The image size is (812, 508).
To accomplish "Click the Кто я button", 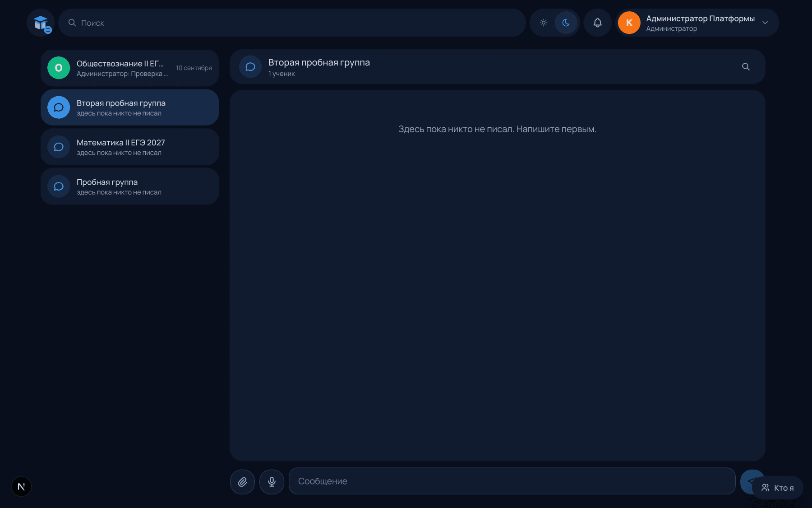I will coord(777,488).
